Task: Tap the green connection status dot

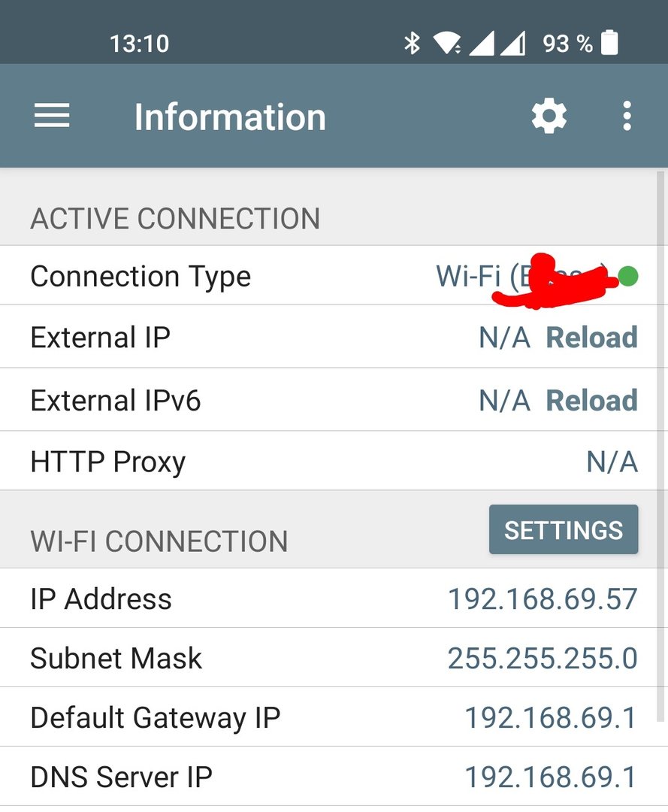Action: [629, 277]
